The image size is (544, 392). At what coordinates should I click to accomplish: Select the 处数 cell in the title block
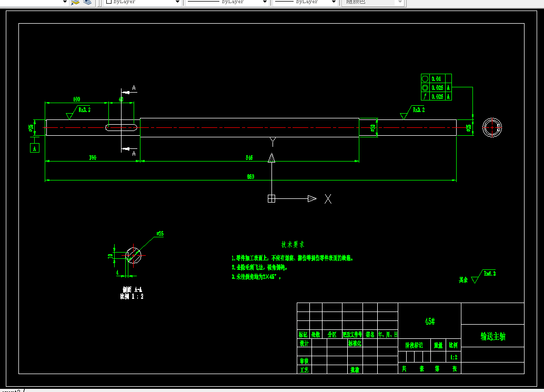(316, 335)
